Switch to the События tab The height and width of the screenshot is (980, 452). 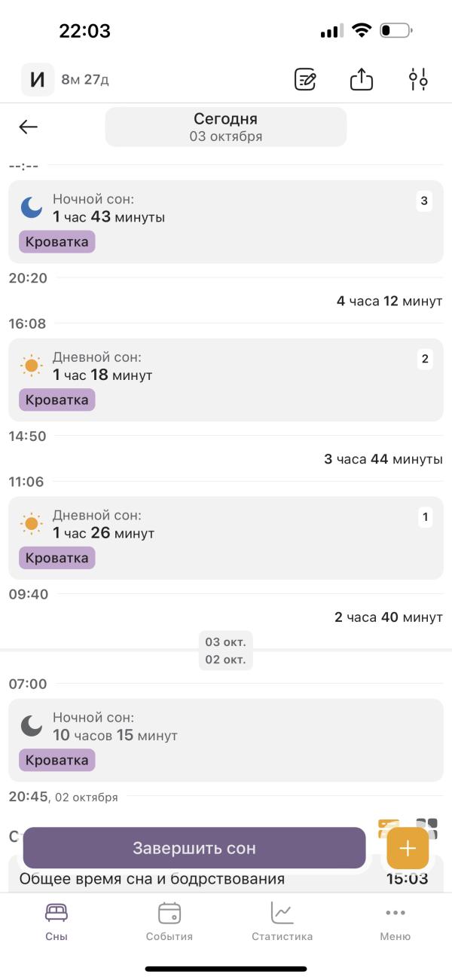click(x=169, y=921)
